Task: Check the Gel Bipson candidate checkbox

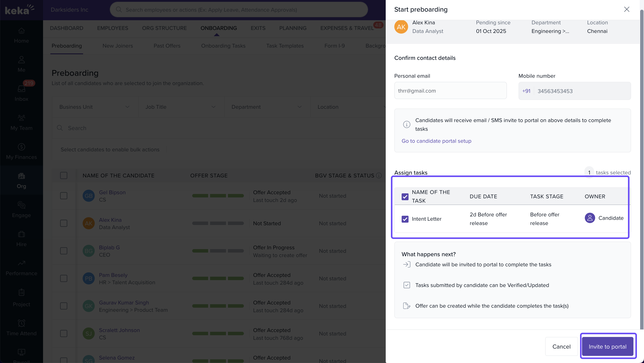Action: tap(64, 196)
